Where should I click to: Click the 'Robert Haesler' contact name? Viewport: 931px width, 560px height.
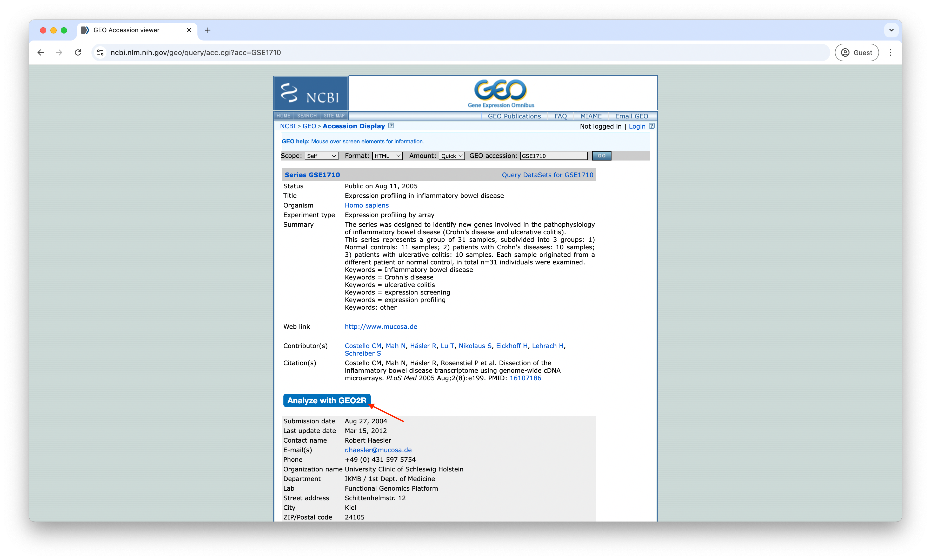[x=368, y=440]
